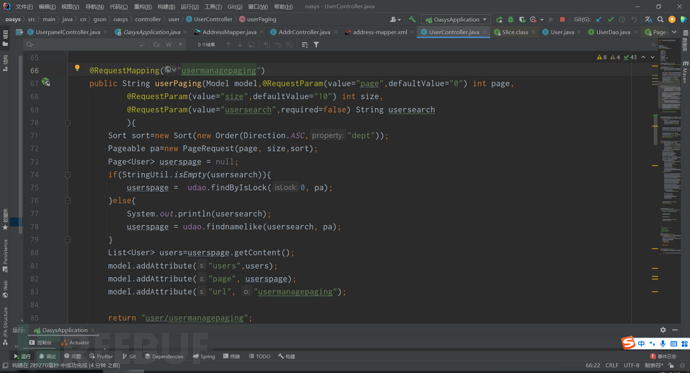The height and width of the screenshot is (373, 690).
Task: Switch to UserpanelController.java tab
Action: [67, 32]
